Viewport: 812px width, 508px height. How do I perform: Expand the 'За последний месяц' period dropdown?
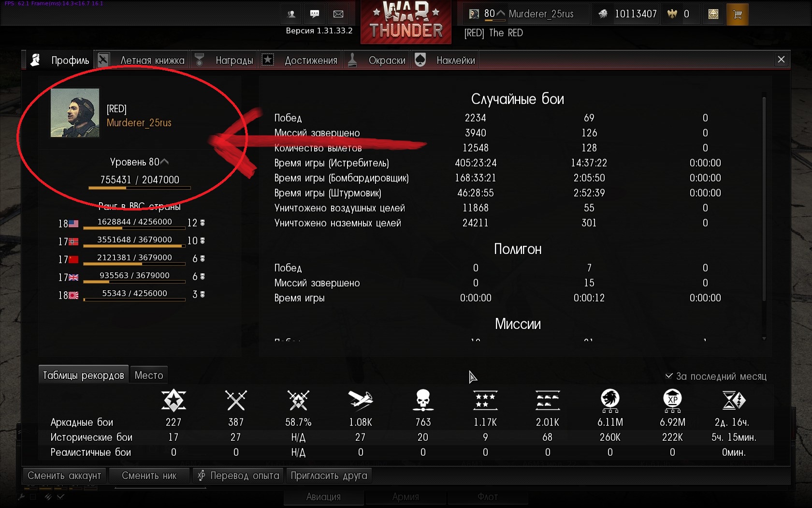[716, 376]
